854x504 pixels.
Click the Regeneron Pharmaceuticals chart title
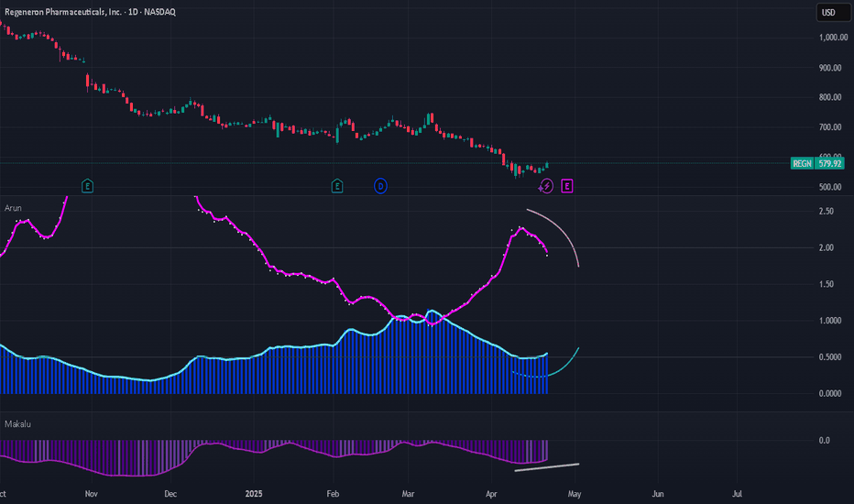90,11
